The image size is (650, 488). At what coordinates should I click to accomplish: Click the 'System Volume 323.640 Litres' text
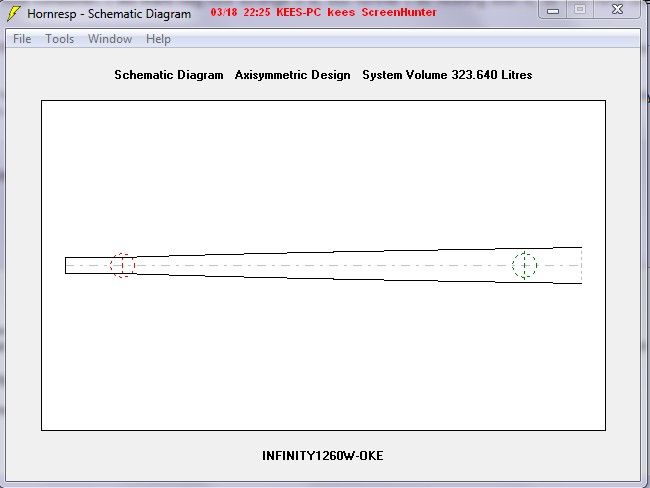click(447, 75)
